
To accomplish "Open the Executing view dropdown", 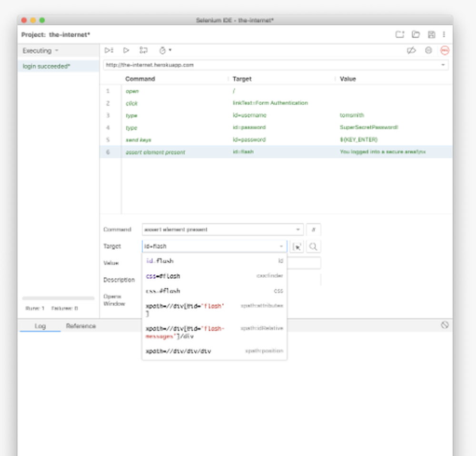I will click(40, 50).
